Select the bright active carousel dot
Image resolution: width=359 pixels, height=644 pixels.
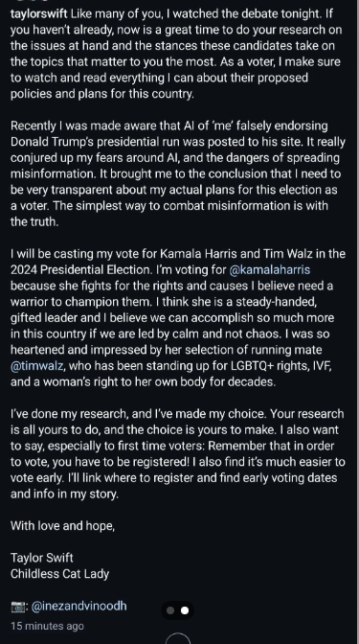pos(185,610)
